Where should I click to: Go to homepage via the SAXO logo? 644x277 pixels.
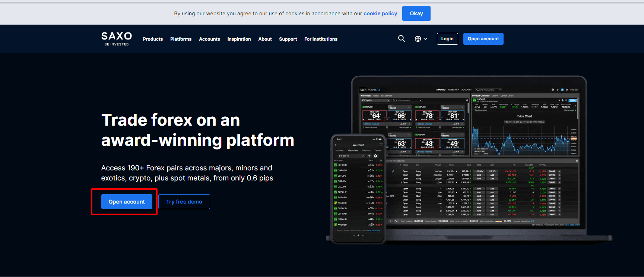117,39
